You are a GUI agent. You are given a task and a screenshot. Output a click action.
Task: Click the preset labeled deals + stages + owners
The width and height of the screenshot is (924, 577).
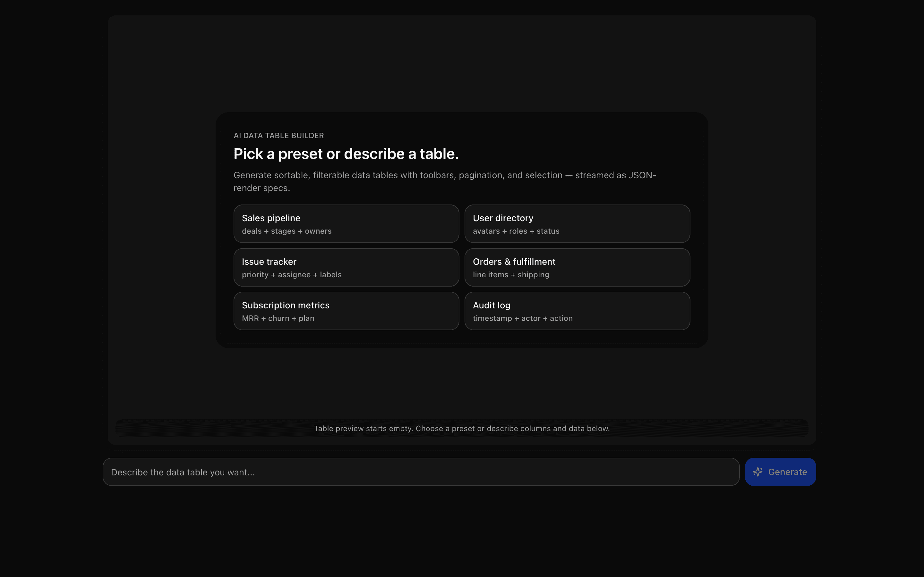click(287, 231)
